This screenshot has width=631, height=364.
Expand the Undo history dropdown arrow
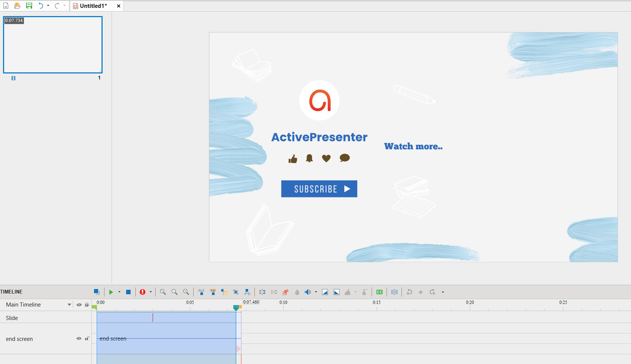pyautogui.click(x=48, y=6)
